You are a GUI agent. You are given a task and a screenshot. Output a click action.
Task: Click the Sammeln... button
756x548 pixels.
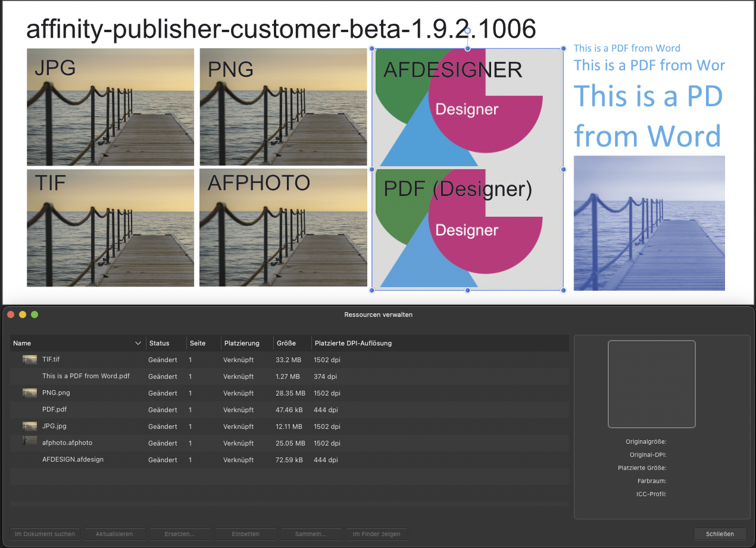coord(311,534)
